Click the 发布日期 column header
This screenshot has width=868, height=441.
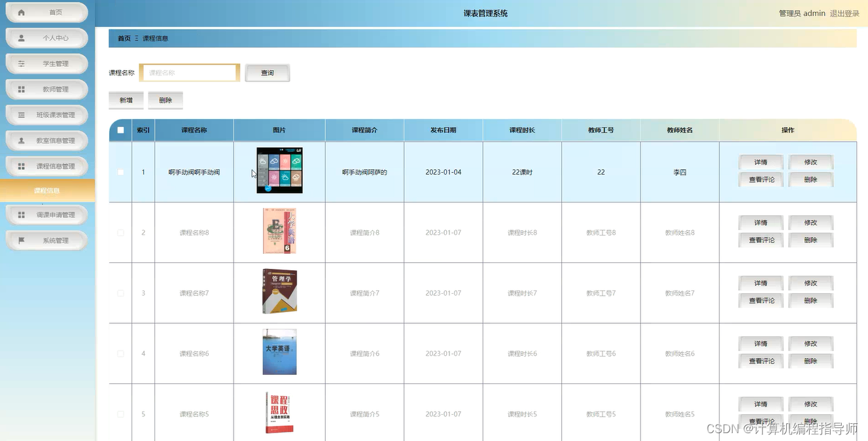[x=443, y=130]
